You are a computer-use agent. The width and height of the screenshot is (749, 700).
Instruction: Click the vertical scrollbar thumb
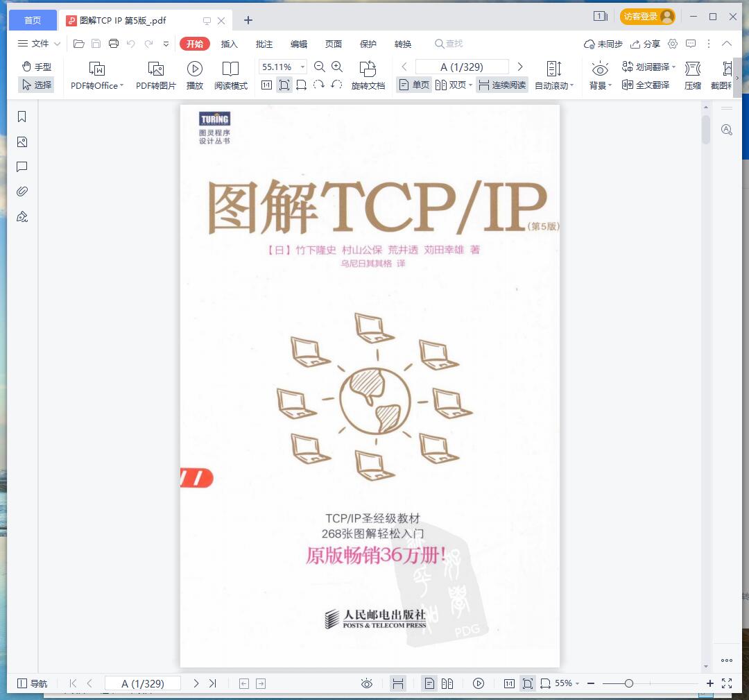706,130
